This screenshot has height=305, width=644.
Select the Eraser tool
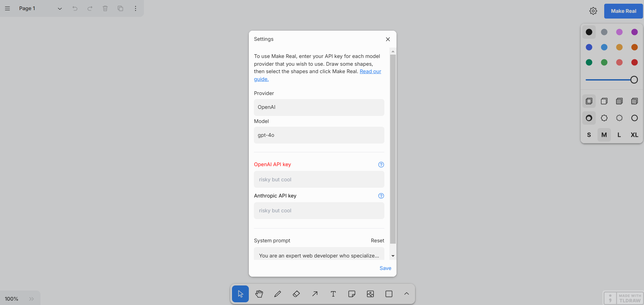(296, 294)
